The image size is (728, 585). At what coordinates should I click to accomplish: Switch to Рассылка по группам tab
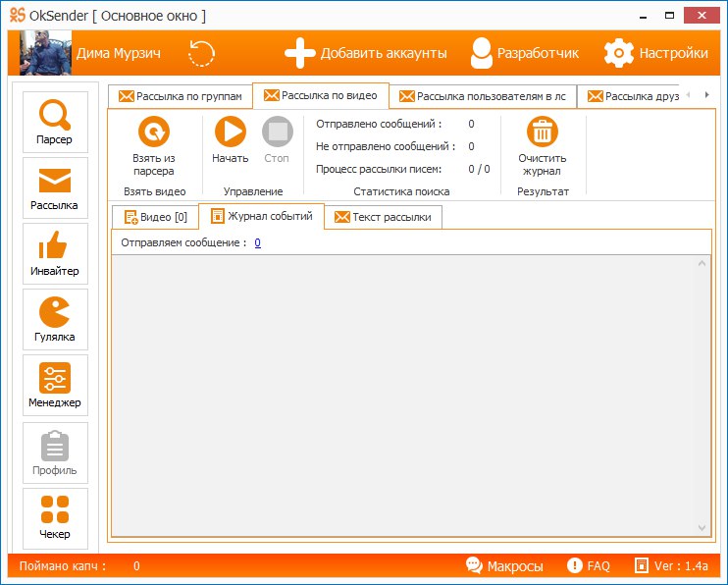[181, 96]
